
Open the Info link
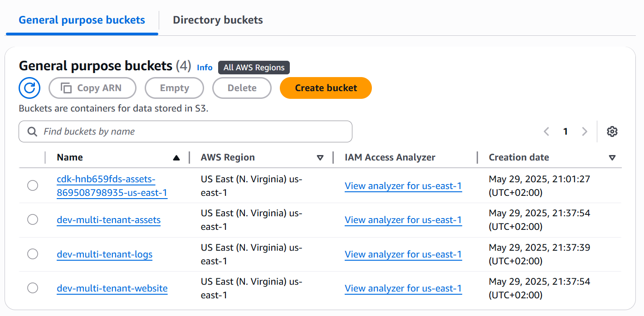[x=205, y=68]
